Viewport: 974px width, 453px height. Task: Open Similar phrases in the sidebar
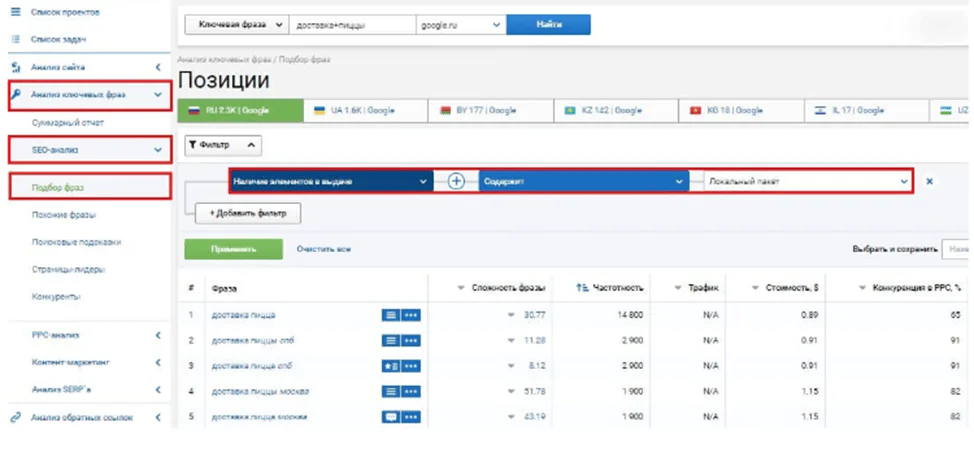point(64,215)
